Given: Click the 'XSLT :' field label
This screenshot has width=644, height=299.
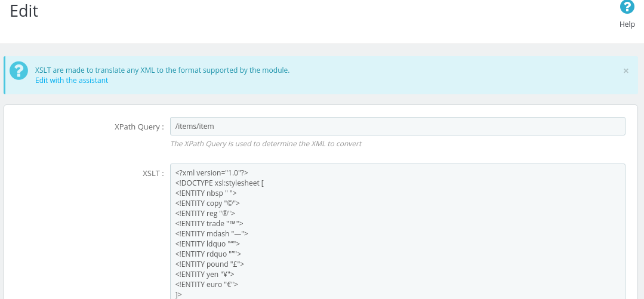Looking at the screenshot, I should click(x=153, y=173).
